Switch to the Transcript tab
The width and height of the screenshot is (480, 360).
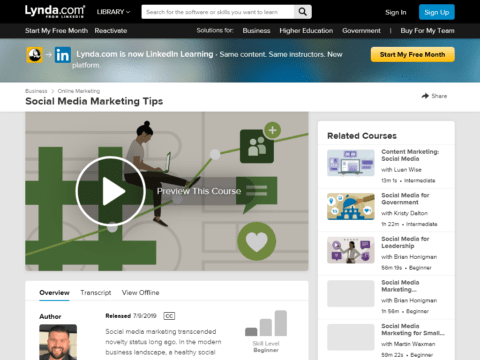click(96, 293)
